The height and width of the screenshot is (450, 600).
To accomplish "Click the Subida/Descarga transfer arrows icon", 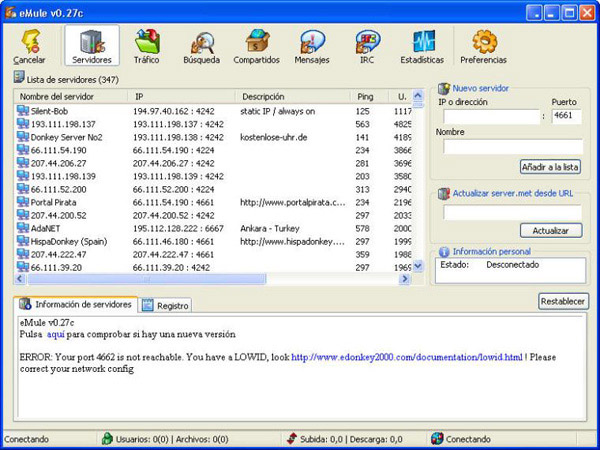I will [x=292, y=439].
